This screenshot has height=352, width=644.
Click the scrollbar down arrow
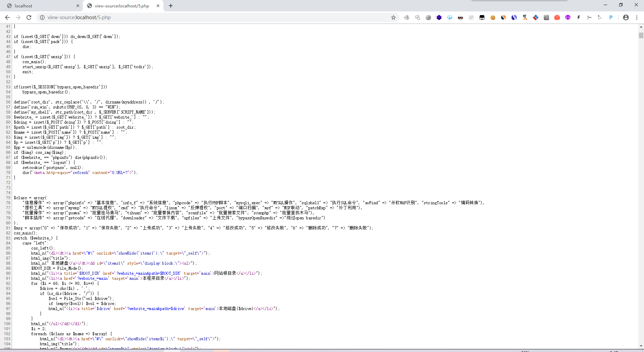coord(641,346)
